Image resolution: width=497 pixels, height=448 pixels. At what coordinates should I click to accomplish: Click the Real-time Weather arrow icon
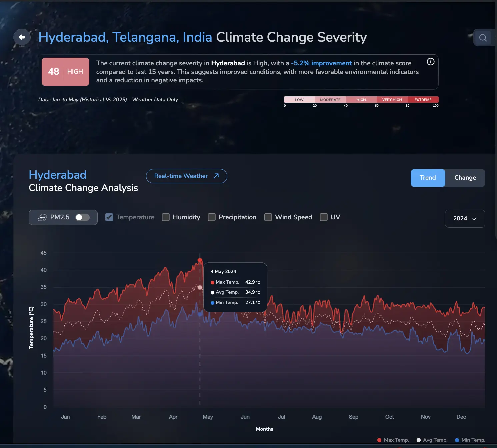(216, 176)
